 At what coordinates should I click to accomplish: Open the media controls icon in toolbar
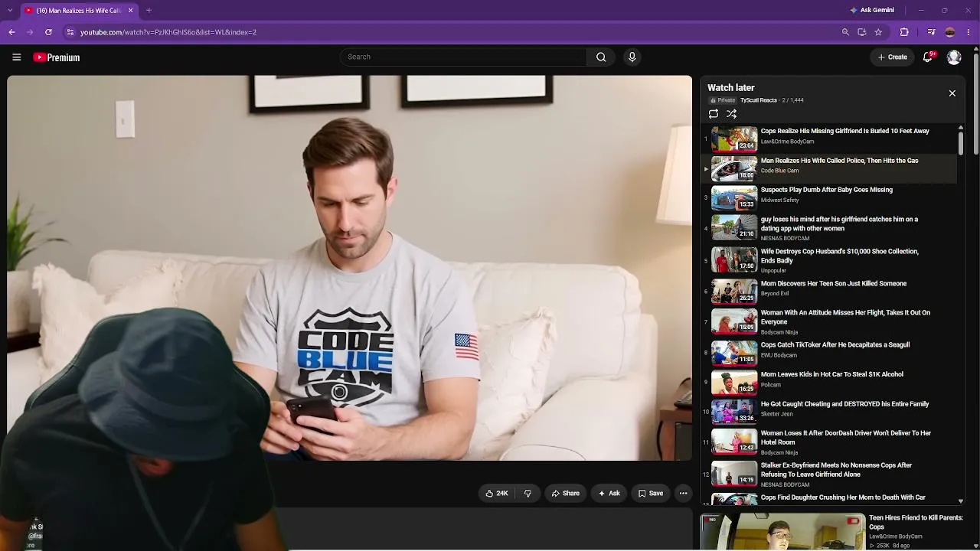[931, 32]
